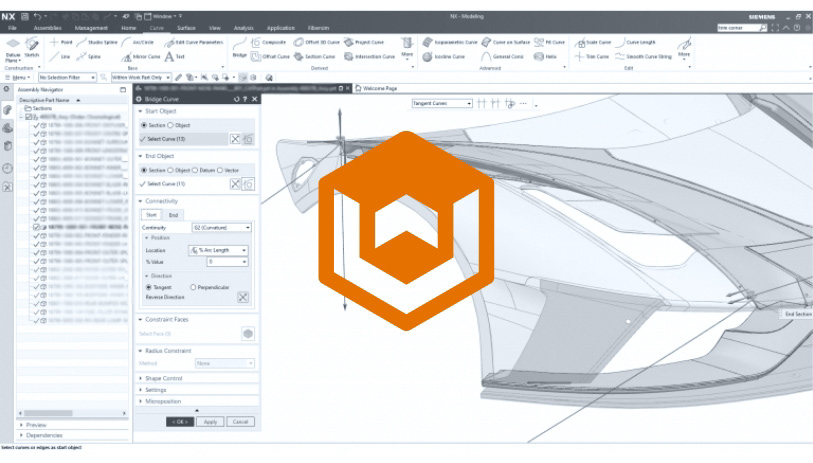This screenshot has width=813, height=463.
Task: Expand the Preview panel in navigator
Action: pyautogui.click(x=21, y=425)
